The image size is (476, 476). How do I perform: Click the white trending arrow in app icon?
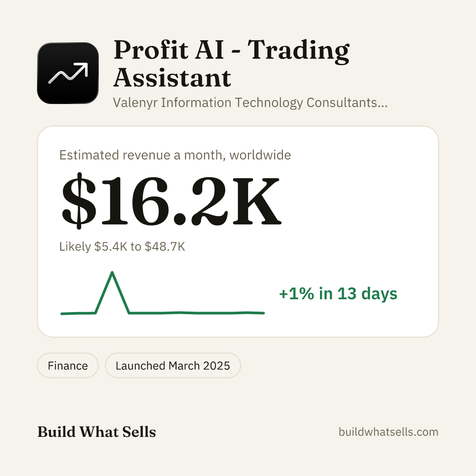click(68, 73)
